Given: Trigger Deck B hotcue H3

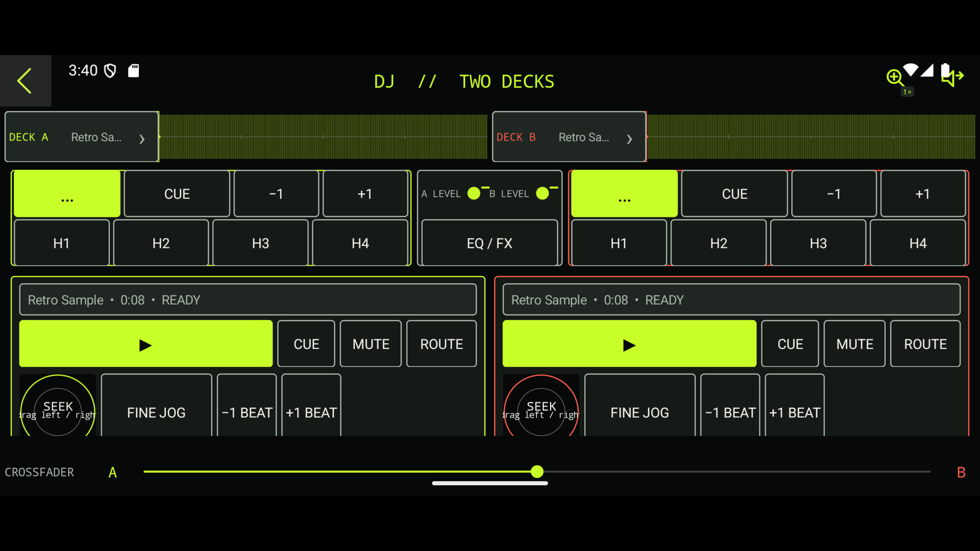Looking at the screenshot, I should [818, 243].
